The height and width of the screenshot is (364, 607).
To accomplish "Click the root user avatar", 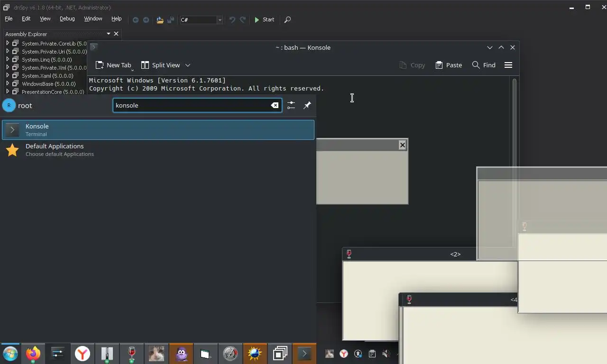I will point(9,105).
